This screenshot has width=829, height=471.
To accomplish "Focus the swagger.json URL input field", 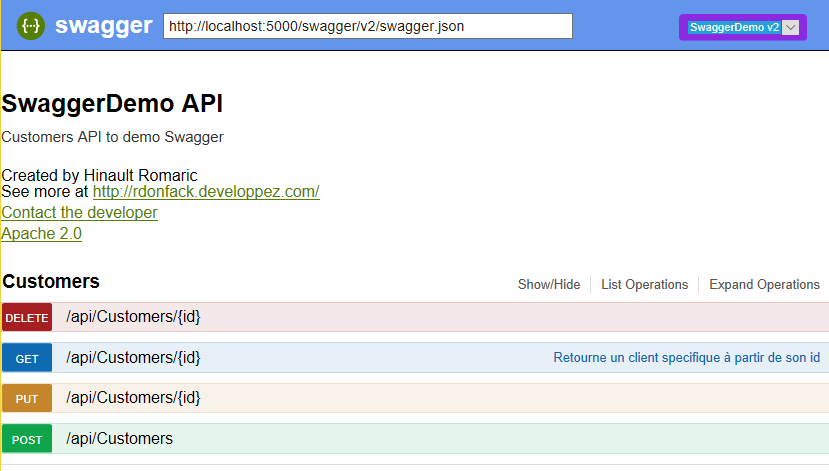I will [367, 26].
